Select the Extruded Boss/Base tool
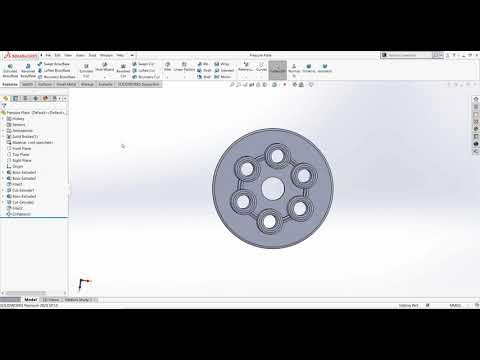This screenshot has height=360, width=480. tap(10, 71)
